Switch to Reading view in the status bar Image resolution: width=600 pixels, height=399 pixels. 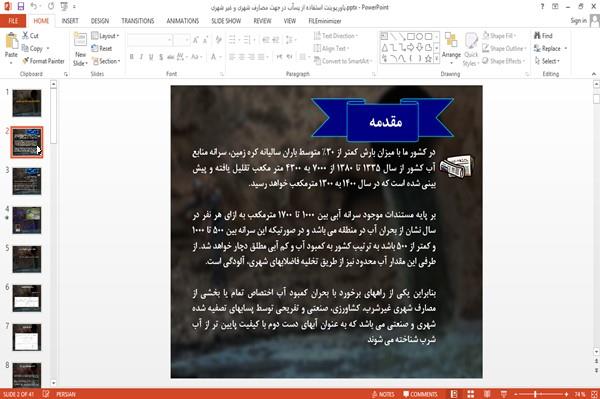coord(487,394)
